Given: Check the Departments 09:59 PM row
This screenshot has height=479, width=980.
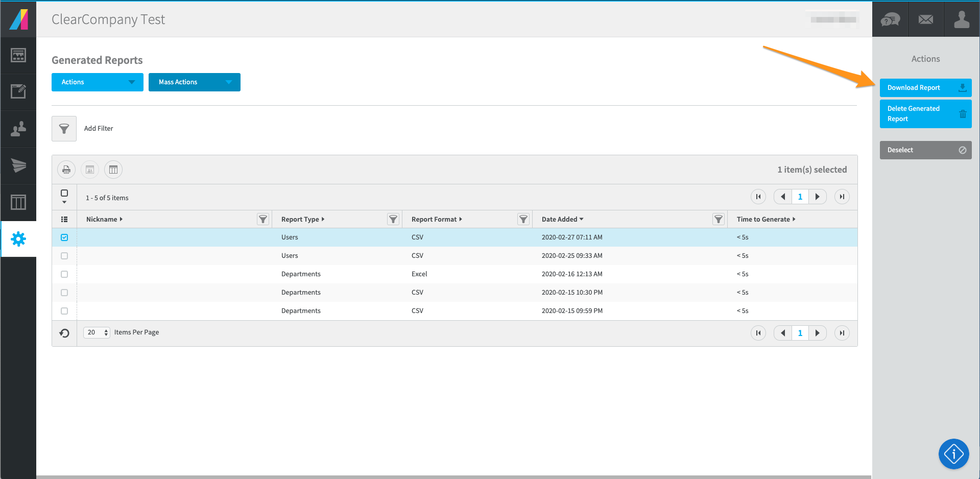Looking at the screenshot, I should point(64,311).
